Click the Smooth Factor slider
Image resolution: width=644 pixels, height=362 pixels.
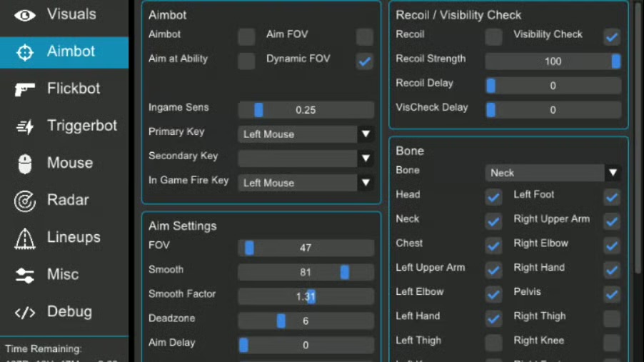pyautogui.click(x=306, y=296)
